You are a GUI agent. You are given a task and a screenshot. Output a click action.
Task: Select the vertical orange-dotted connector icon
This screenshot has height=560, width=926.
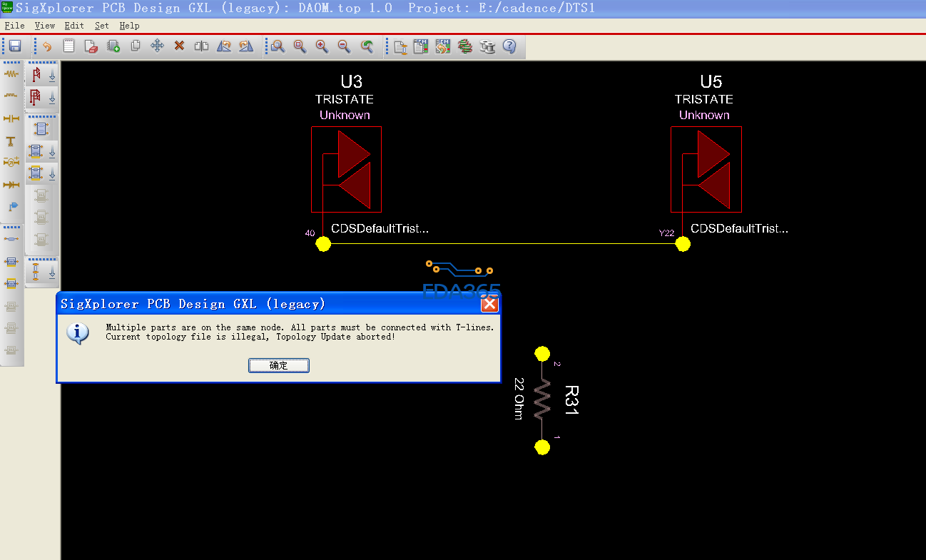(36, 272)
